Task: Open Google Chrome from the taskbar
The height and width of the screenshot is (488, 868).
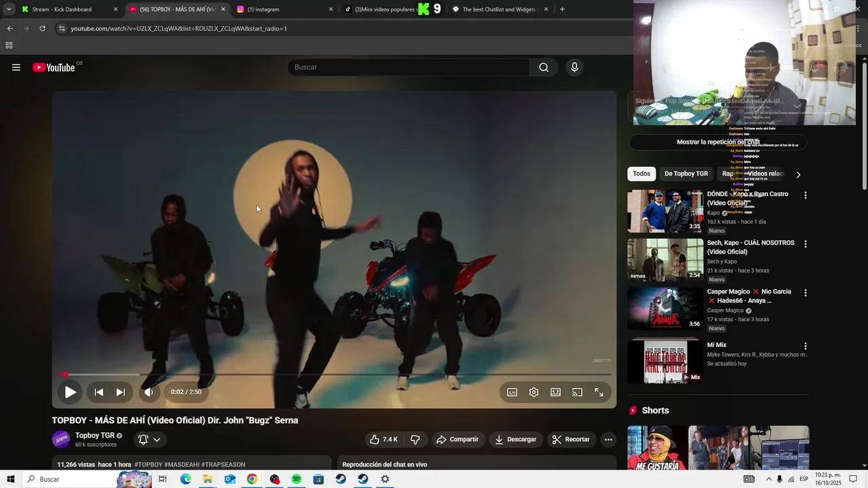Action: tap(252, 479)
